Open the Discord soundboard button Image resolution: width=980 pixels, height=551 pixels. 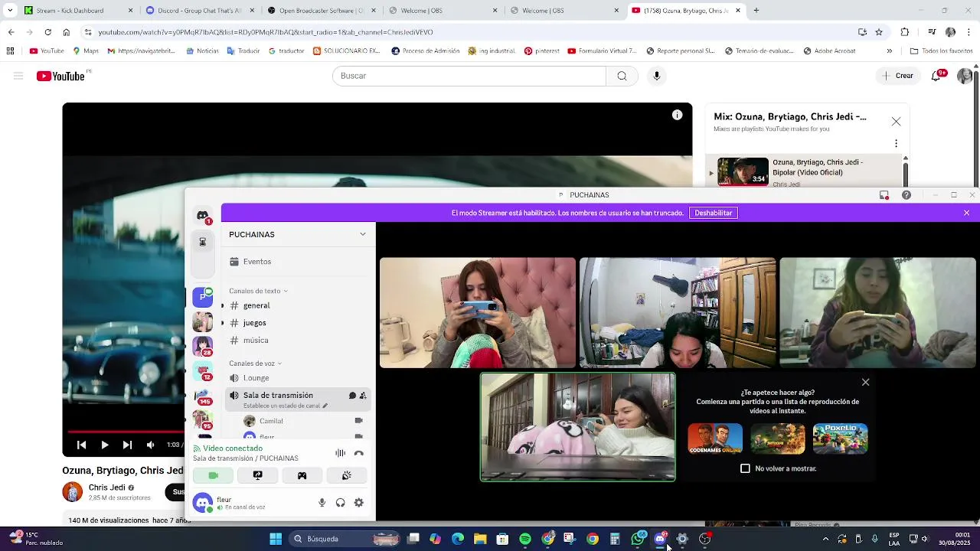pyautogui.click(x=347, y=475)
